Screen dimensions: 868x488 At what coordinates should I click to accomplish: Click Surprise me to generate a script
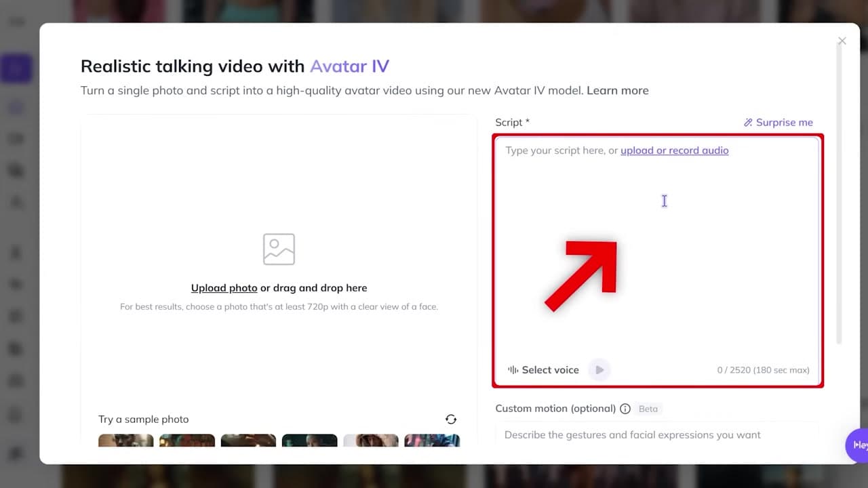click(x=778, y=123)
